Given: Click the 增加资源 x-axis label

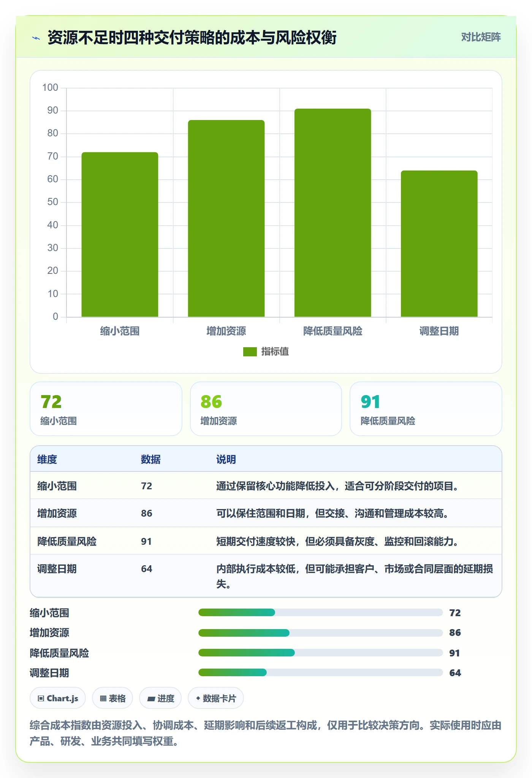Looking at the screenshot, I should coord(226,331).
